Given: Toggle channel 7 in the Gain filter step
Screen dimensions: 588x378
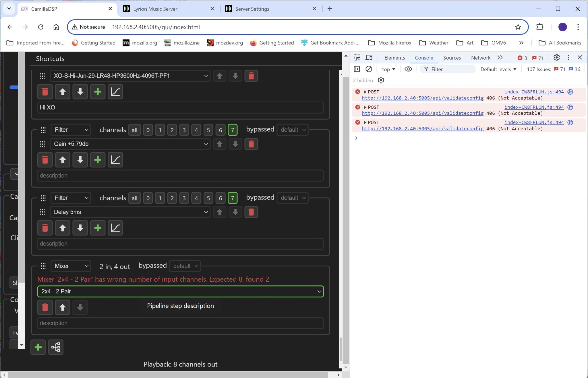Looking at the screenshot, I should [233, 130].
